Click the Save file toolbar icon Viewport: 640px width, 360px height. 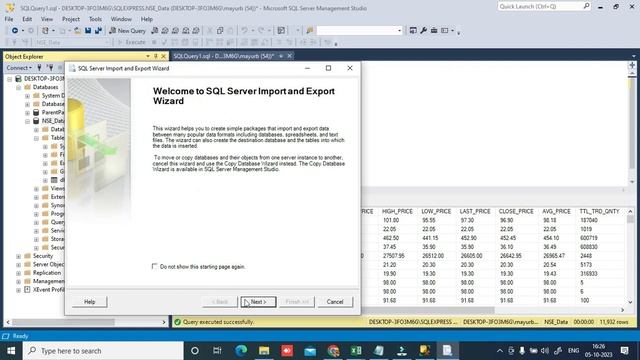(88, 31)
